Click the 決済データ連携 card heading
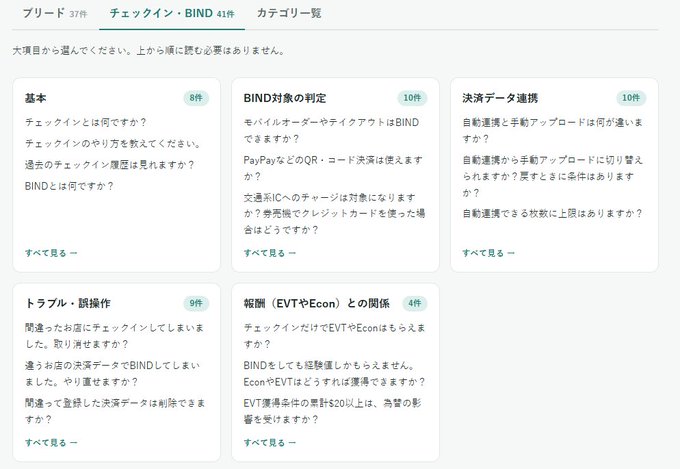The height and width of the screenshot is (469, 680). [500, 98]
